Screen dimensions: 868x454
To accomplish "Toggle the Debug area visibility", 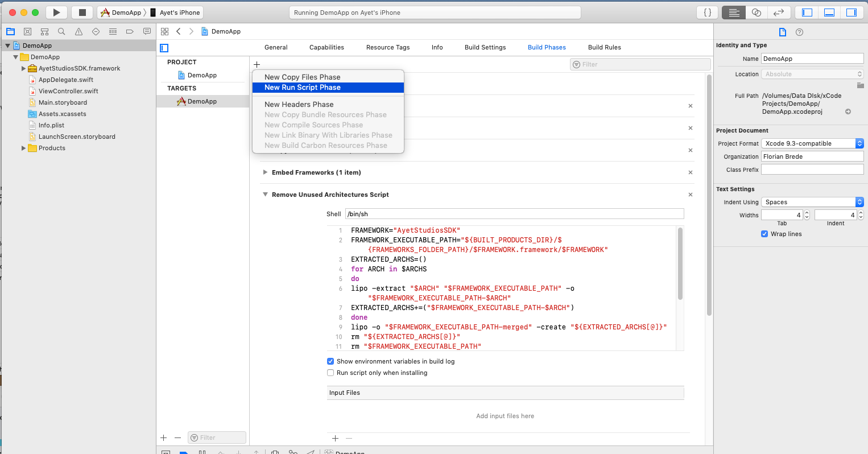I will point(829,13).
